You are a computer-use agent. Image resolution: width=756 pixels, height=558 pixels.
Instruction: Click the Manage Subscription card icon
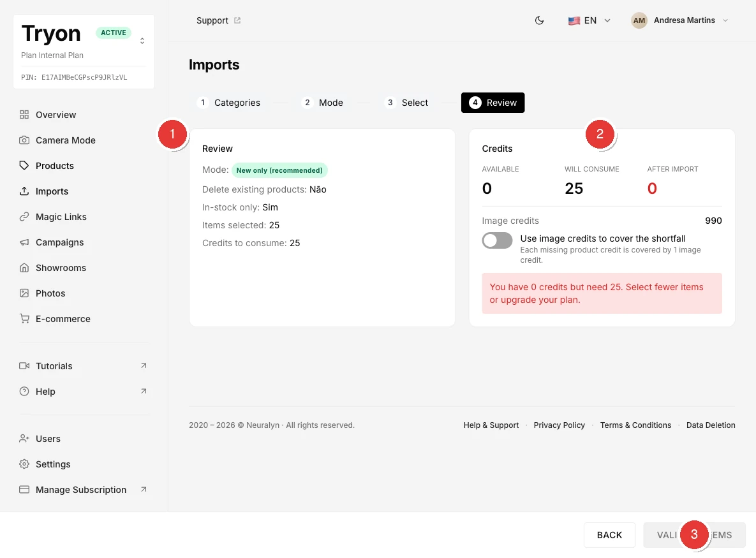(24, 490)
